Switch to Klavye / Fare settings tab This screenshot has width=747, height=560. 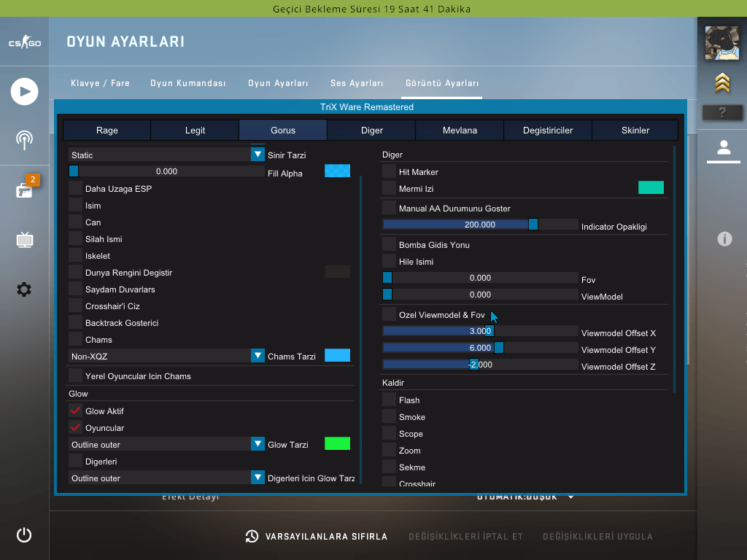click(100, 83)
